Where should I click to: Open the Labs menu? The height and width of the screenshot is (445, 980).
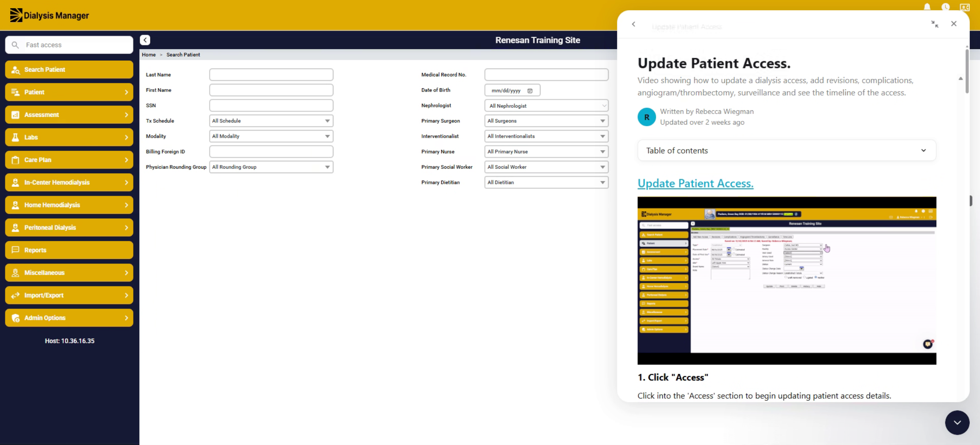point(69,137)
